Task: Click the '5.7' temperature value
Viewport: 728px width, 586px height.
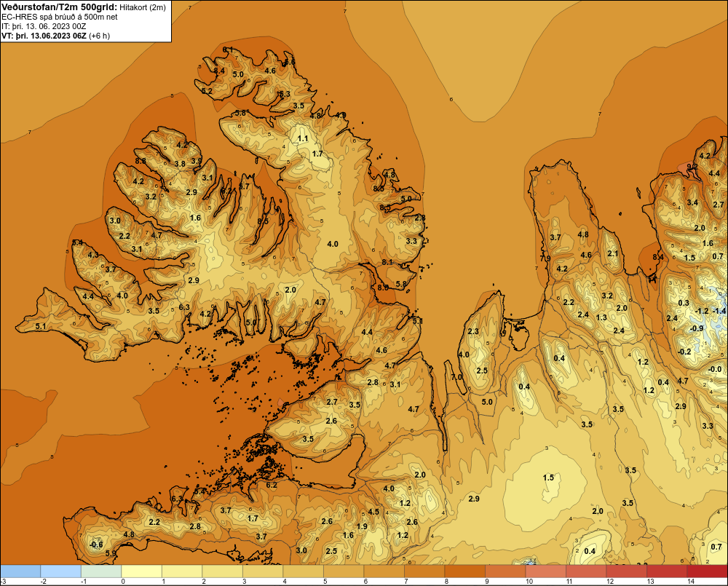Action: tap(244, 186)
